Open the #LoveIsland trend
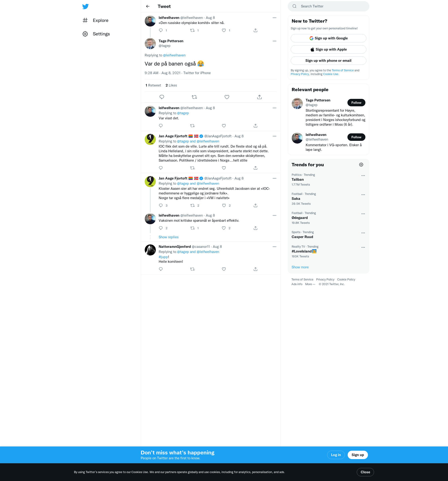Screen dimensions: 448x481 point(328,252)
